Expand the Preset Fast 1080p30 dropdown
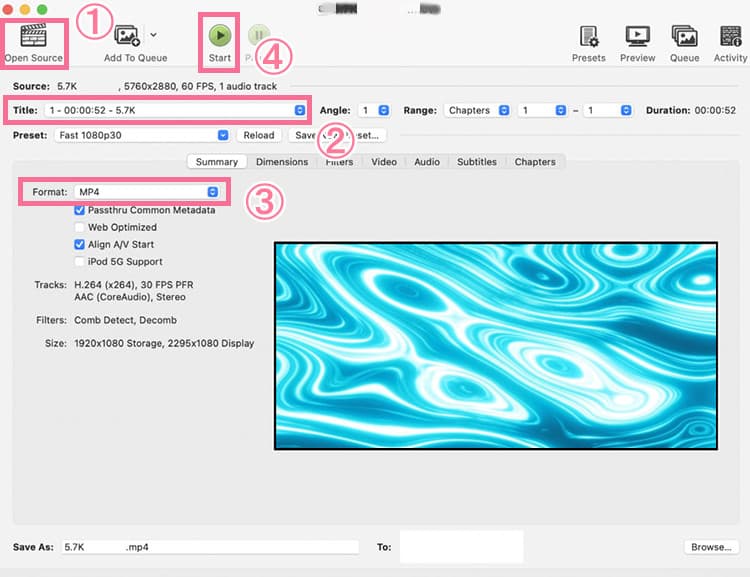Screen dimensions: 750x577 click(x=142, y=135)
